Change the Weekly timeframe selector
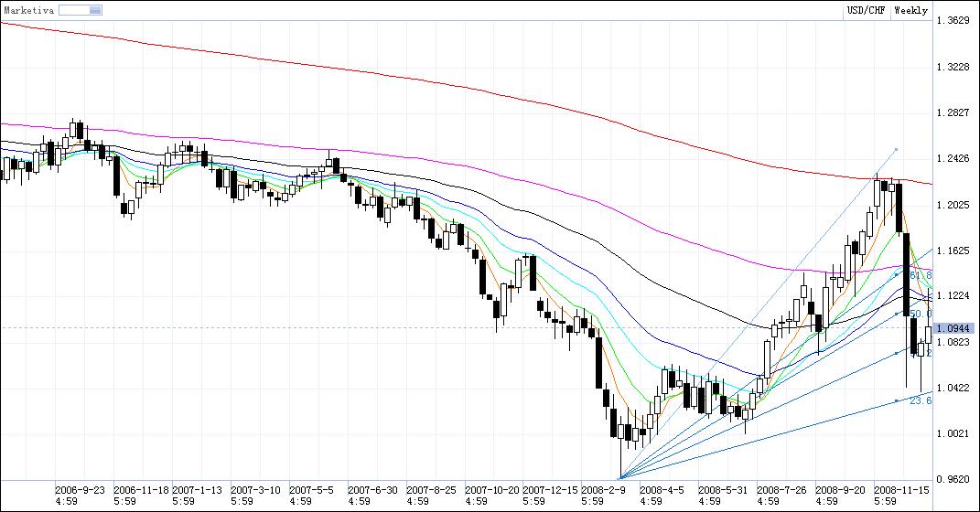 [910, 10]
